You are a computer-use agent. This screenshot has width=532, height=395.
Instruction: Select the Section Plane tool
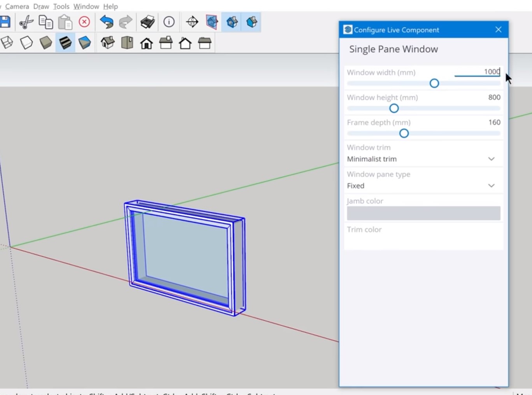(192, 22)
